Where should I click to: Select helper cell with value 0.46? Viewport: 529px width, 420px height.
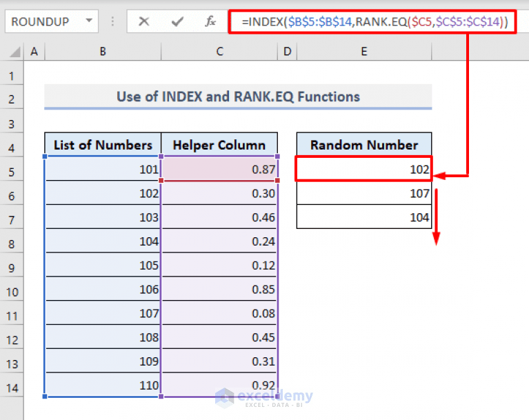click(x=219, y=217)
